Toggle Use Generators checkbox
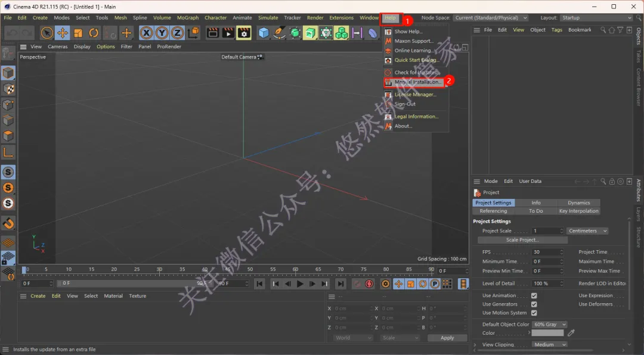 point(534,304)
